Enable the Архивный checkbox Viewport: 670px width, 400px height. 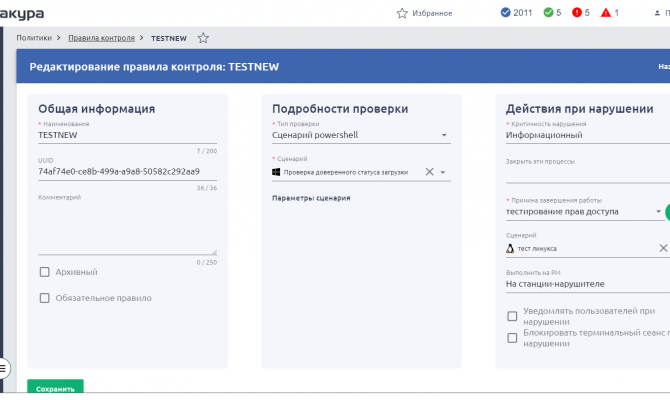44,272
